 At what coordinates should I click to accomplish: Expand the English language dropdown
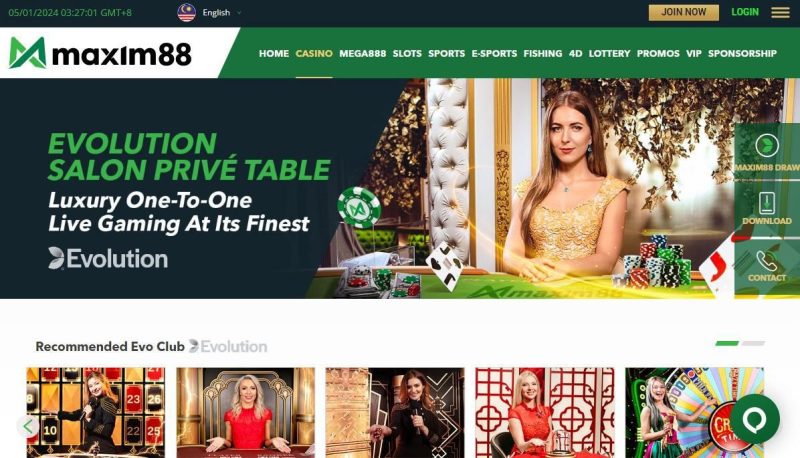coord(221,12)
